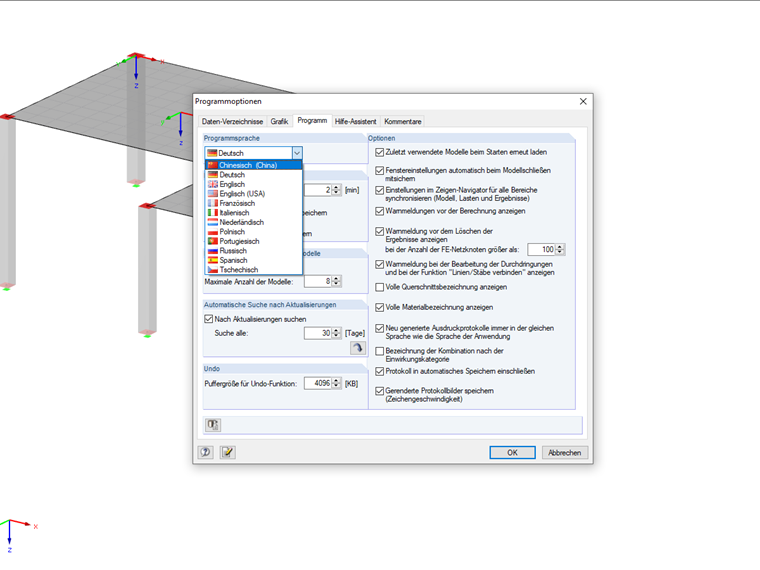Close the Programmoptionen dialog
760x570 pixels.
pyautogui.click(x=583, y=101)
